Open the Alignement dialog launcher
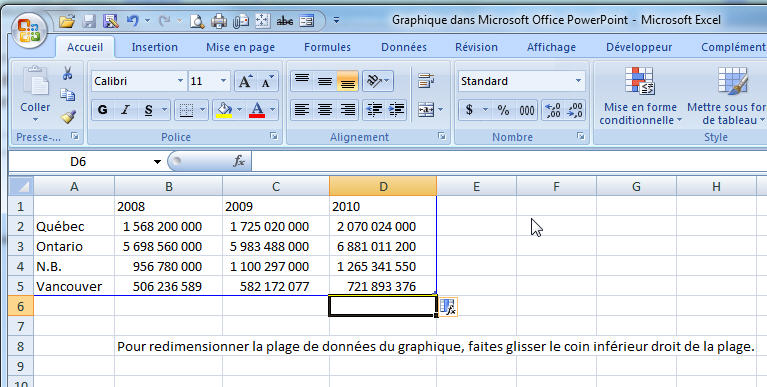The height and width of the screenshot is (387, 767). pyautogui.click(x=442, y=137)
